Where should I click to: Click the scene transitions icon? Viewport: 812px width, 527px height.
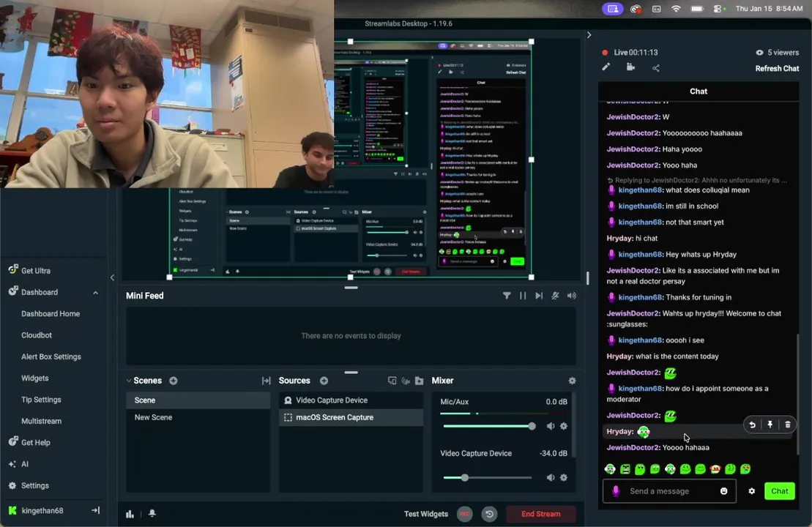(x=267, y=381)
